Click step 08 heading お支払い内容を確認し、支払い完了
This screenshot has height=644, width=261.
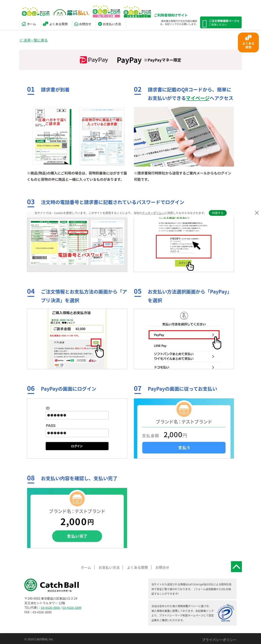79,478
